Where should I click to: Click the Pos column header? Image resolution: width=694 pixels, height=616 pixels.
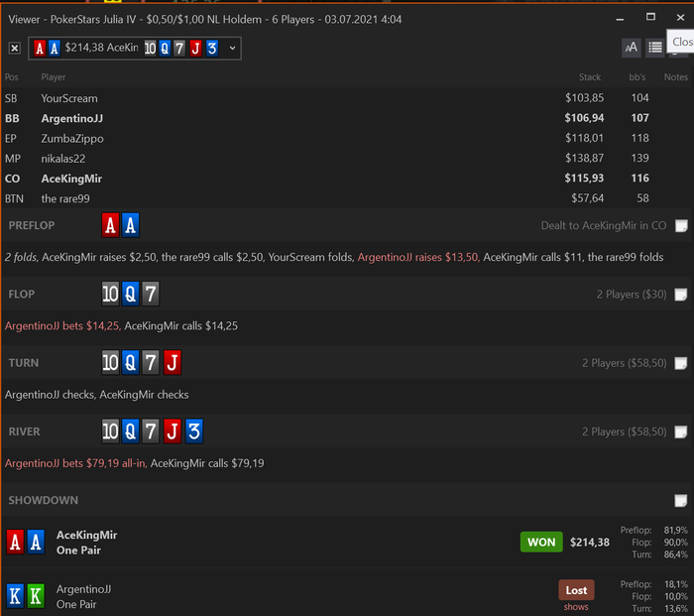(x=12, y=77)
